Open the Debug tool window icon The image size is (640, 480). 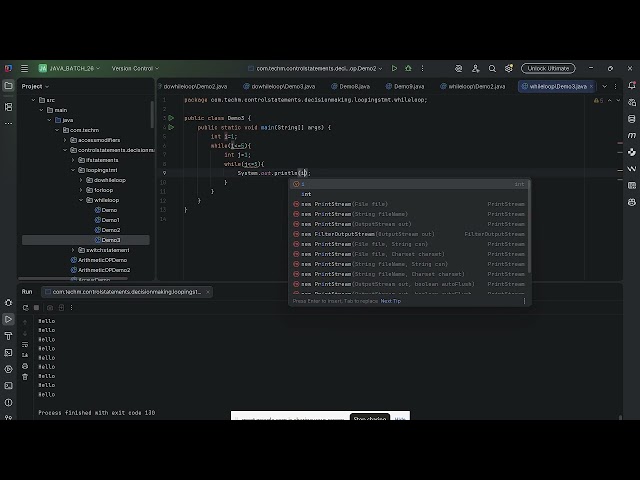coord(8,303)
